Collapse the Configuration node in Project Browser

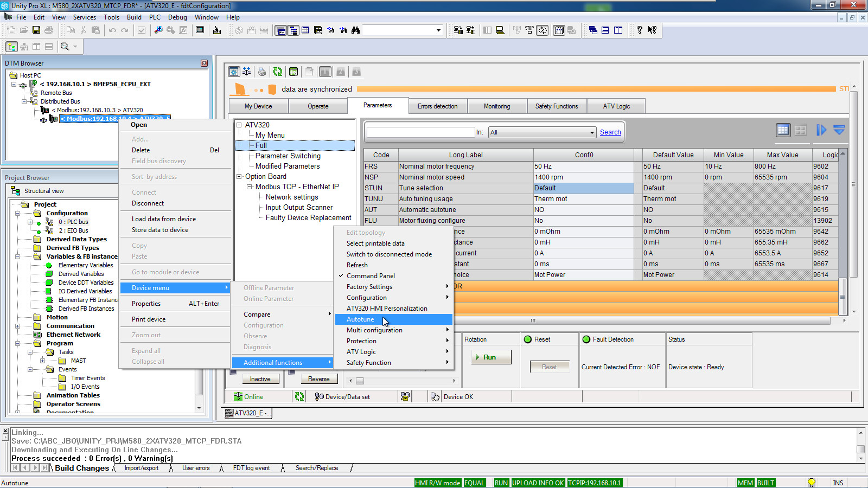click(18, 213)
